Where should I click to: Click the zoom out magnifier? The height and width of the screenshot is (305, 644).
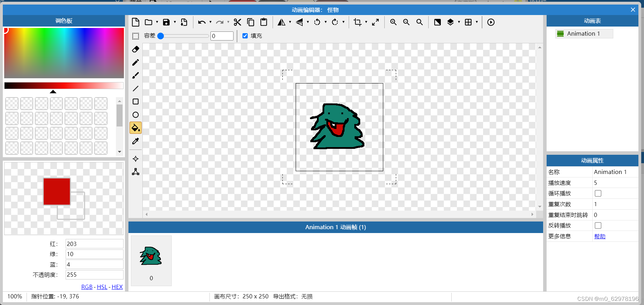pyautogui.click(x=406, y=22)
